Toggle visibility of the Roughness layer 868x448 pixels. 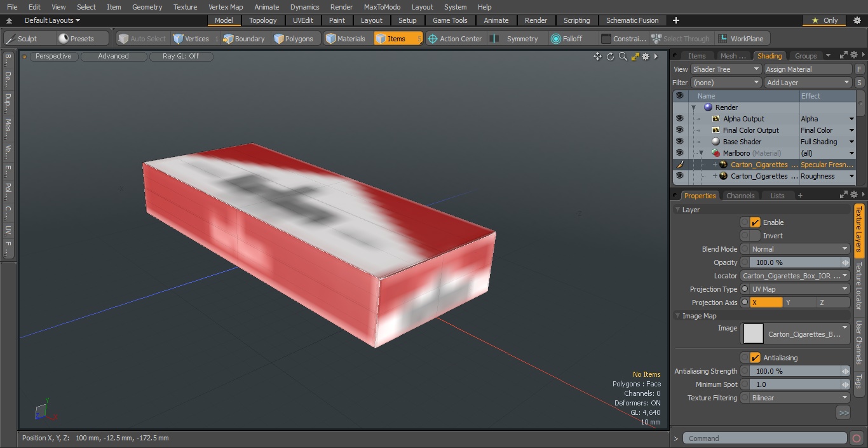(679, 176)
